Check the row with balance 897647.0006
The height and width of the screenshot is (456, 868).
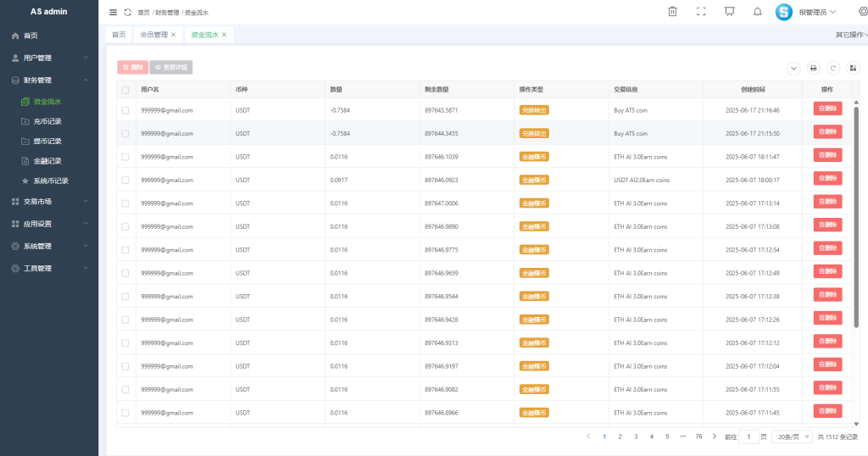(x=125, y=203)
